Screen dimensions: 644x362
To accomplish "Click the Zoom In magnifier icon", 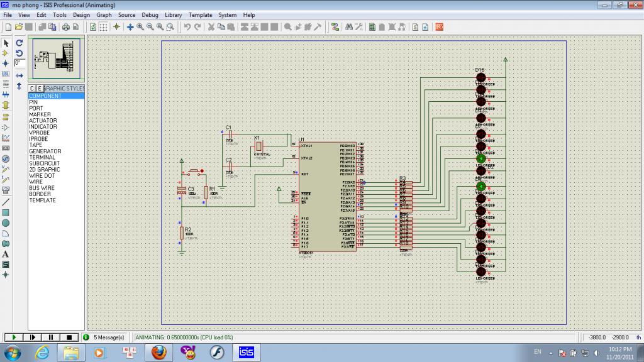I will click(x=140, y=27).
